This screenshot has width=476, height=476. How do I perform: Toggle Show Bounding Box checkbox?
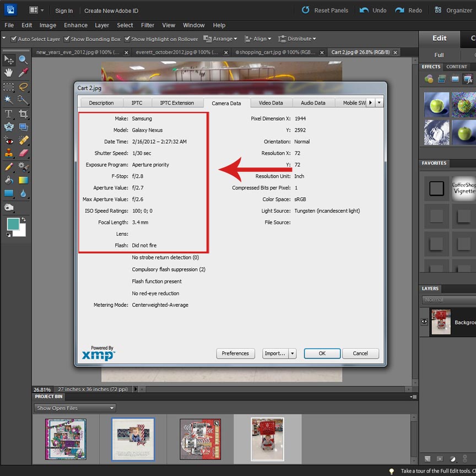67,39
